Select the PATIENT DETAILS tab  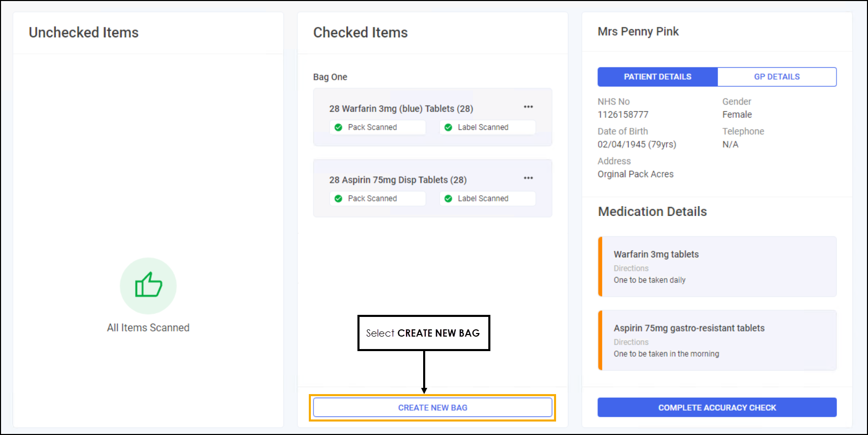(657, 77)
